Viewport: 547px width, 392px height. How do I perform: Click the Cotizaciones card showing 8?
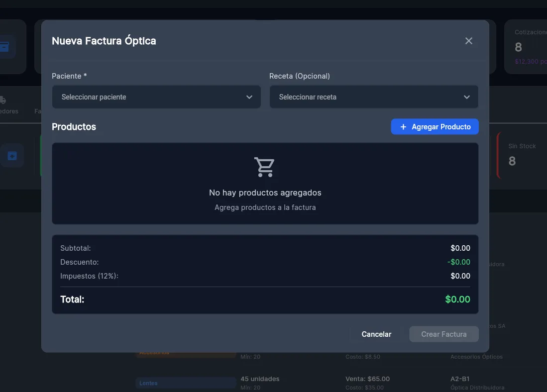point(526,47)
